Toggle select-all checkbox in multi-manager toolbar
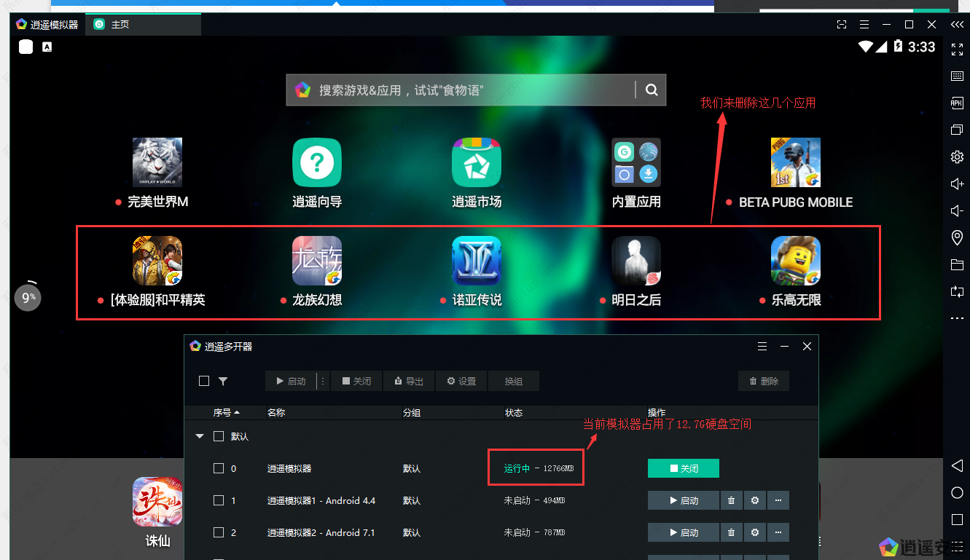 (204, 381)
